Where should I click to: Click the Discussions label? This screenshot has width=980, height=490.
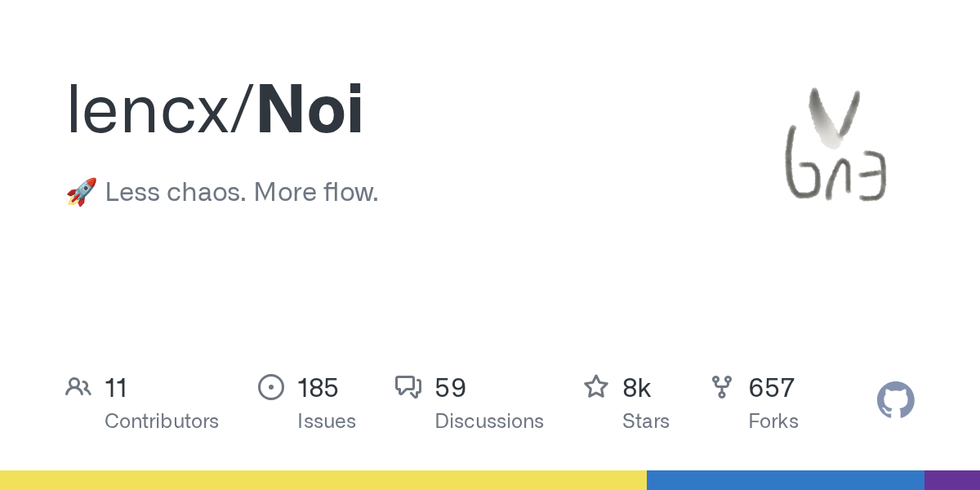[x=489, y=421]
